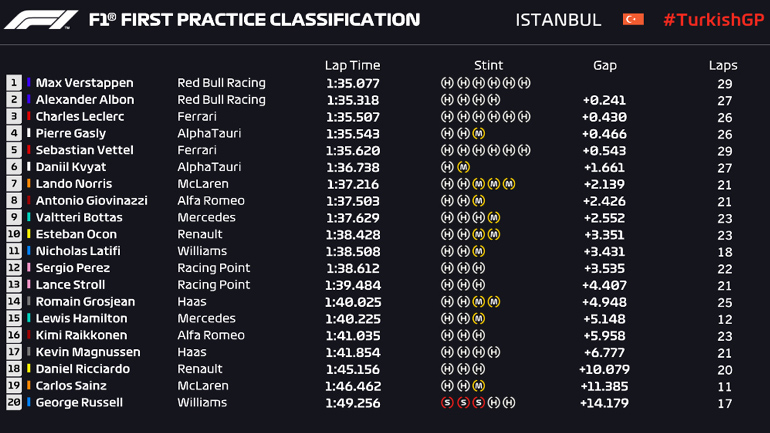The height and width of the screenshot is (433, 770).
Task: Select the ISTANBUL location label
Action: point(558,20)
